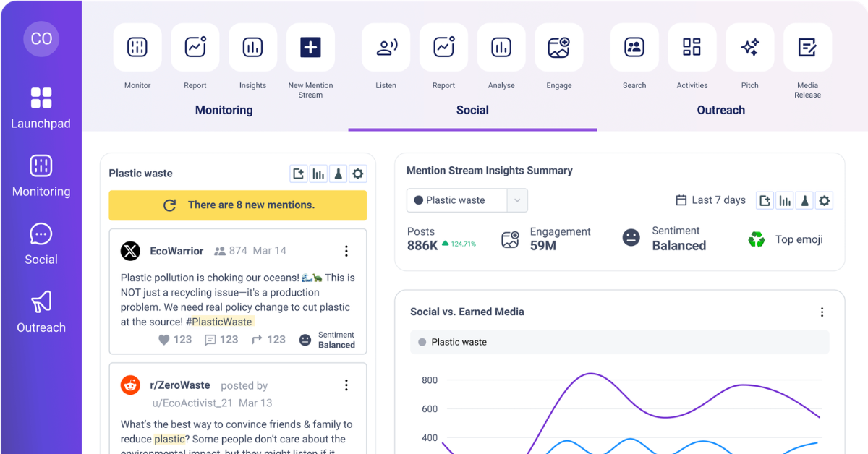This screenshot has width=868, height=454.
Task: Click export icon in Plastic waste panel
Action: [298, 174]
